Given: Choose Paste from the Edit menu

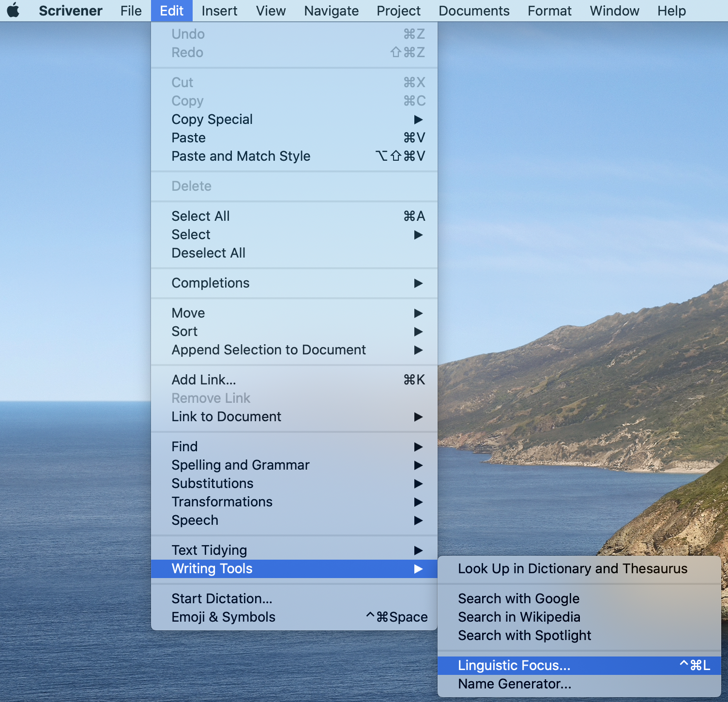Looking at the screenshot, I should [294, 138].
